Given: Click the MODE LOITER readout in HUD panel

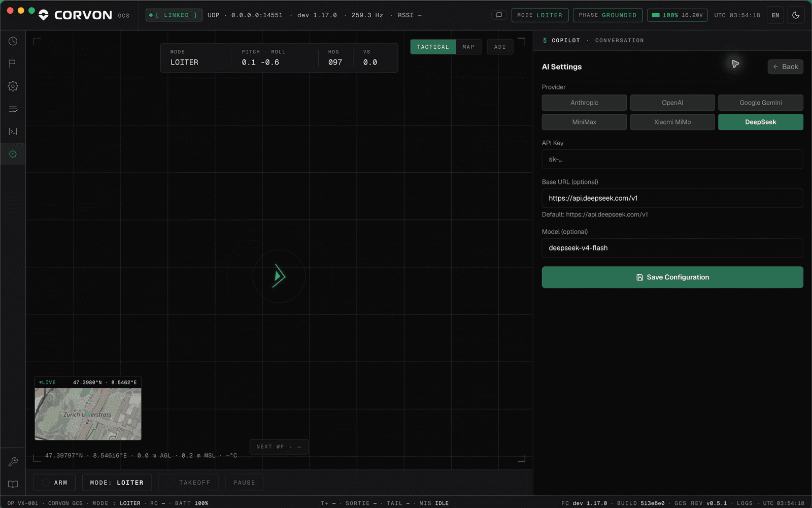Looking at the screenshot, I should tap(184, 57).
